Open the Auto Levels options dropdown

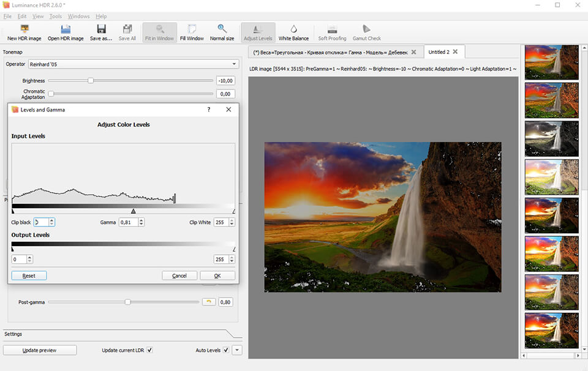point(236,350)
